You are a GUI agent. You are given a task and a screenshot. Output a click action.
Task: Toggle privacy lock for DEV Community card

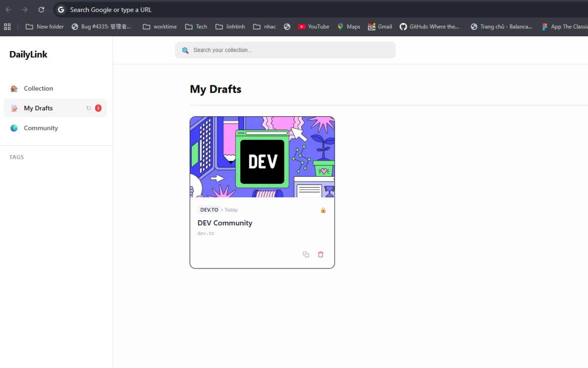pyautogui.click(x=323, y=210)
